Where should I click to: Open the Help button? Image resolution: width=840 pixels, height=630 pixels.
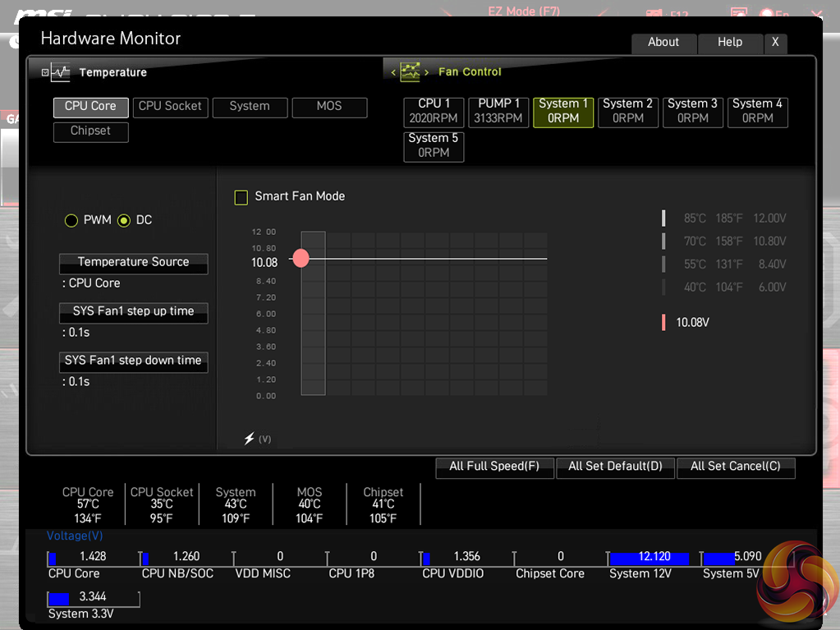click(x=729, y=43)
